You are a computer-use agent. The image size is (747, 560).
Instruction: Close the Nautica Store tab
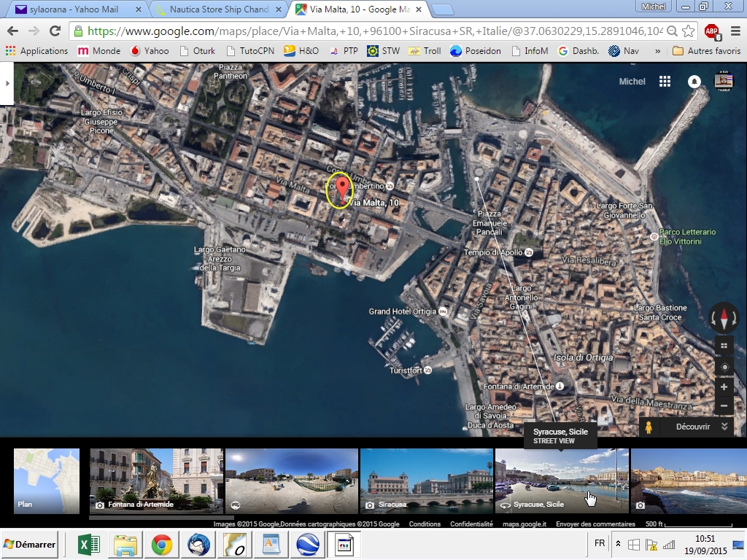click(x=278, y=9)
